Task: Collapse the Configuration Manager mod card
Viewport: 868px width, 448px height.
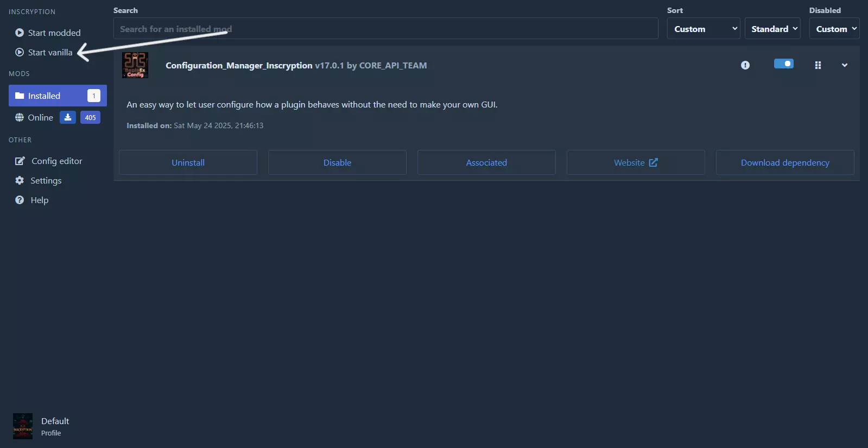Action: 845,65
